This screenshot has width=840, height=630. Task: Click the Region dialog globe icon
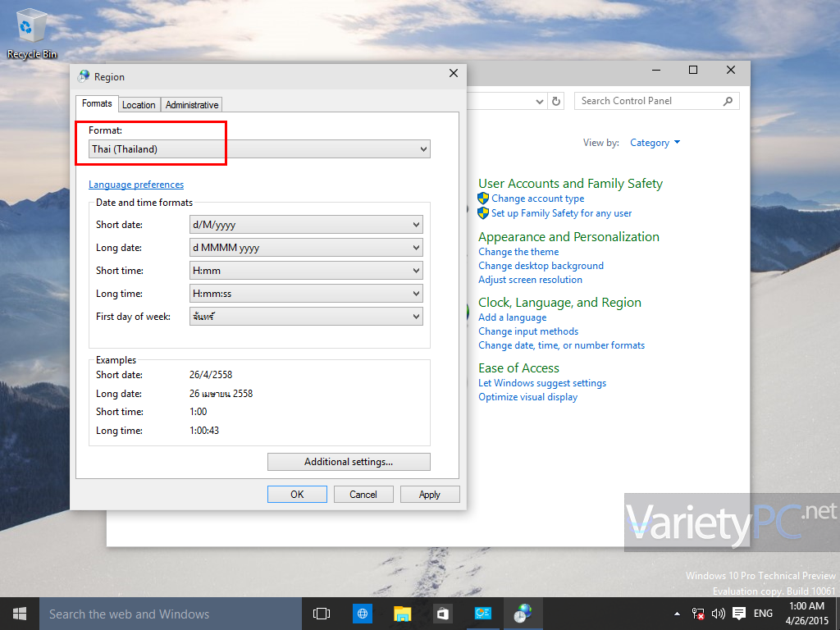coord(84,76)
